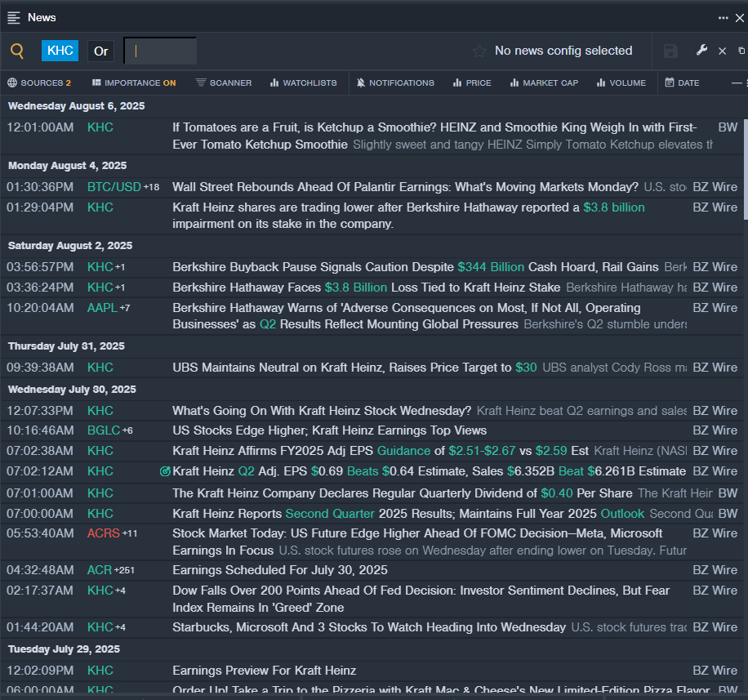This screenshot has width=748, height=700.
Task: Open the Sources filter
Action: pyautogui.click(x=39, y=83)
